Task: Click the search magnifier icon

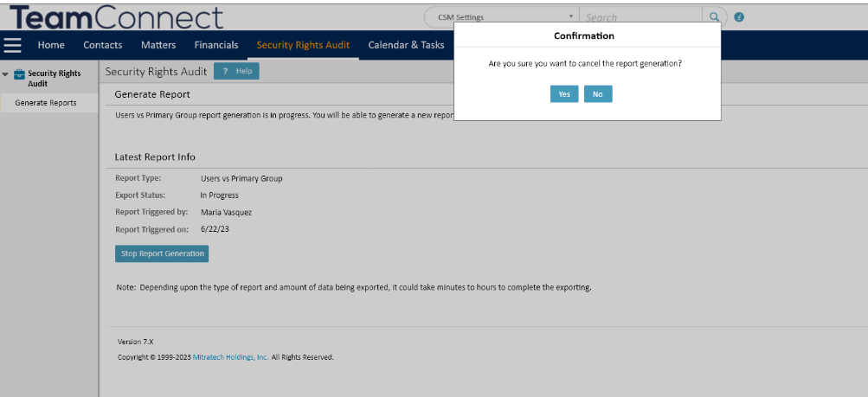Action: click(x=715, y=17)
